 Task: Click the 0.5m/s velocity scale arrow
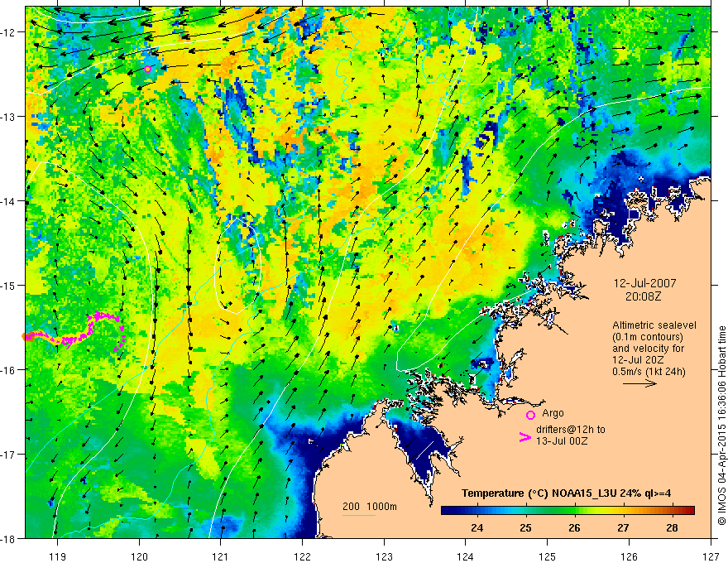[639, 383]
